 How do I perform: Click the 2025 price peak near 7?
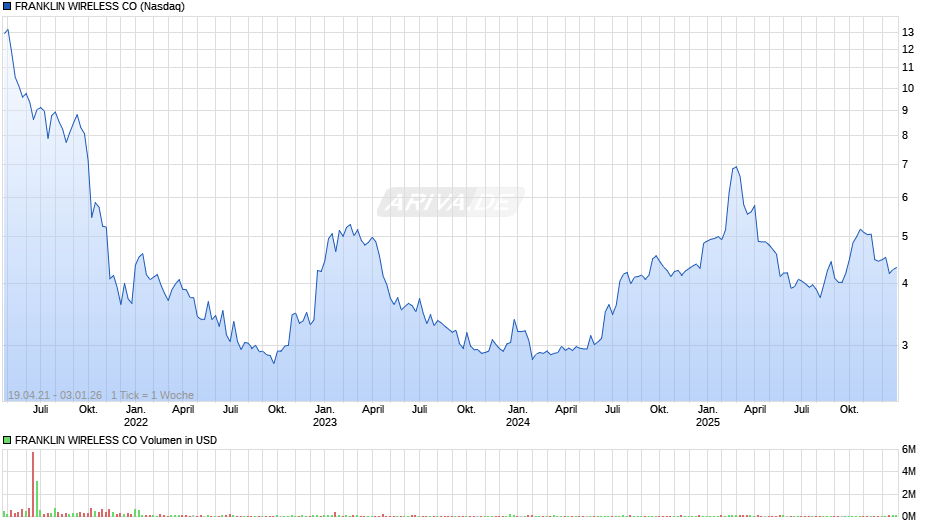click(736, 167)
